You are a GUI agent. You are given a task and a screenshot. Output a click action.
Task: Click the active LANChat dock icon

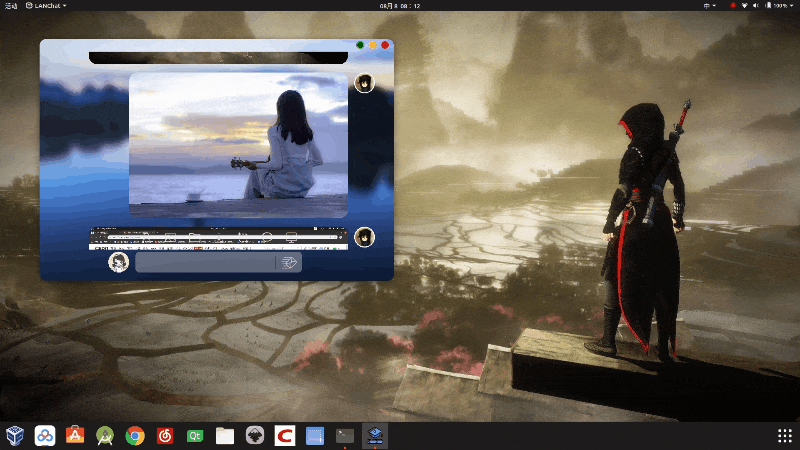pyautogui.click(x=375, y=436)
